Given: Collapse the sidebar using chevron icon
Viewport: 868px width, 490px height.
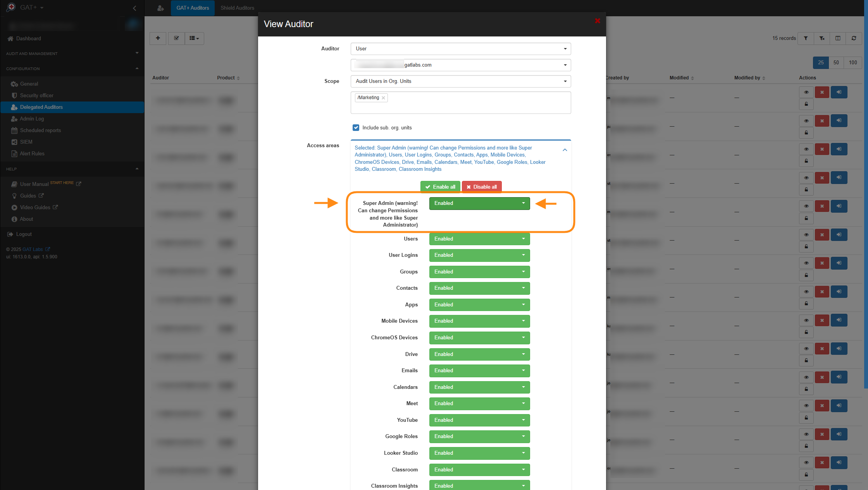Looking at the screenshot, I should click(134, 8).
